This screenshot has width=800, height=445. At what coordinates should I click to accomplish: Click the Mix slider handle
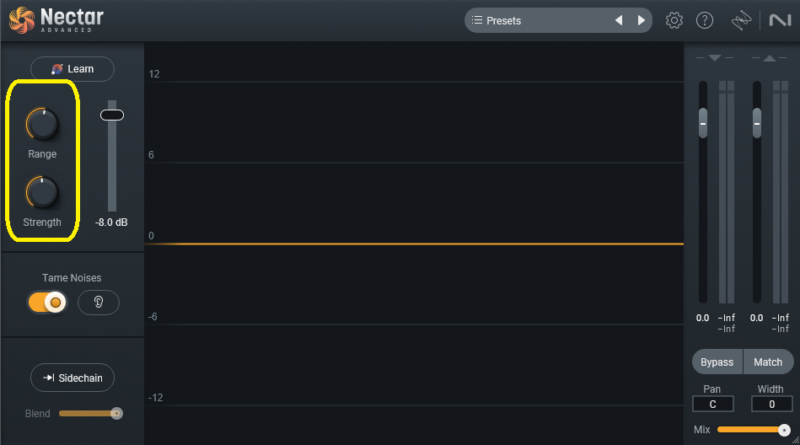point(784,429)
